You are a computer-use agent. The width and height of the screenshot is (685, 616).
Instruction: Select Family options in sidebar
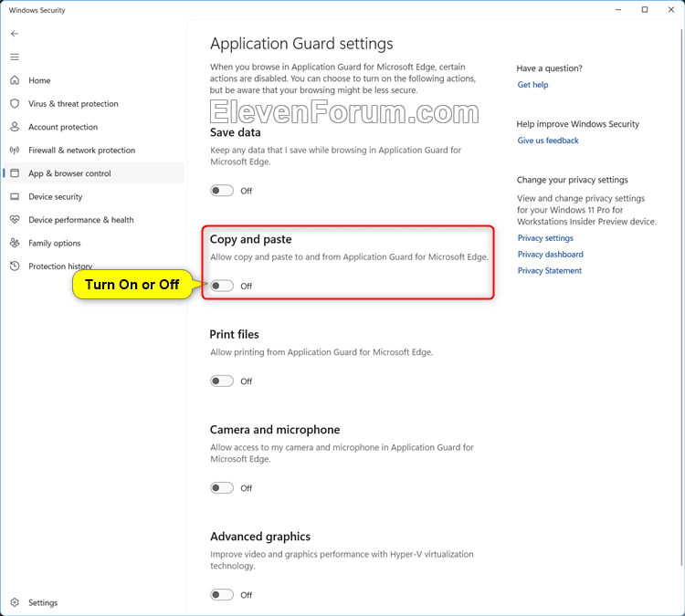tap(93, 243)
